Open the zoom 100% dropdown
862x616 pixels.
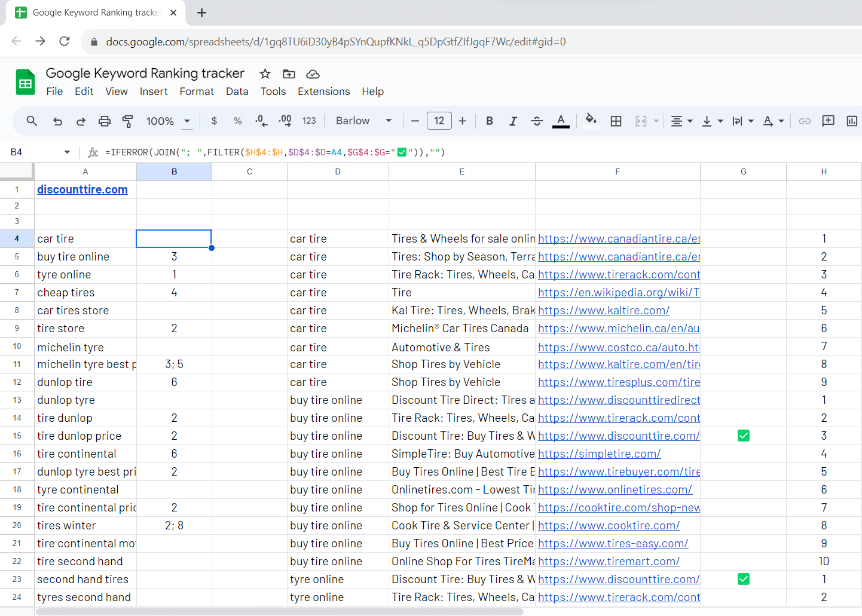pyautogui.click(x=169, y=121)
